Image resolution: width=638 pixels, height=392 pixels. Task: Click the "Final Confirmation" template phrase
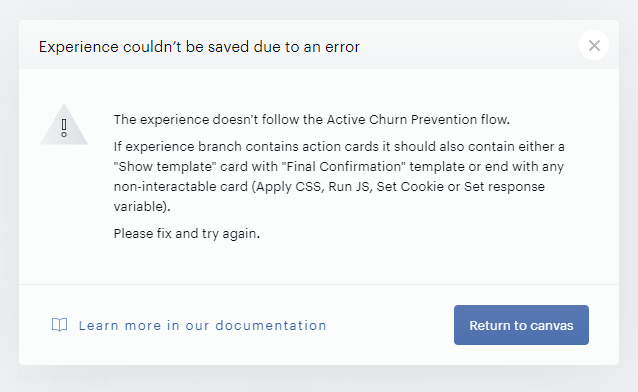pyautogui.click(x=343, y=166)
